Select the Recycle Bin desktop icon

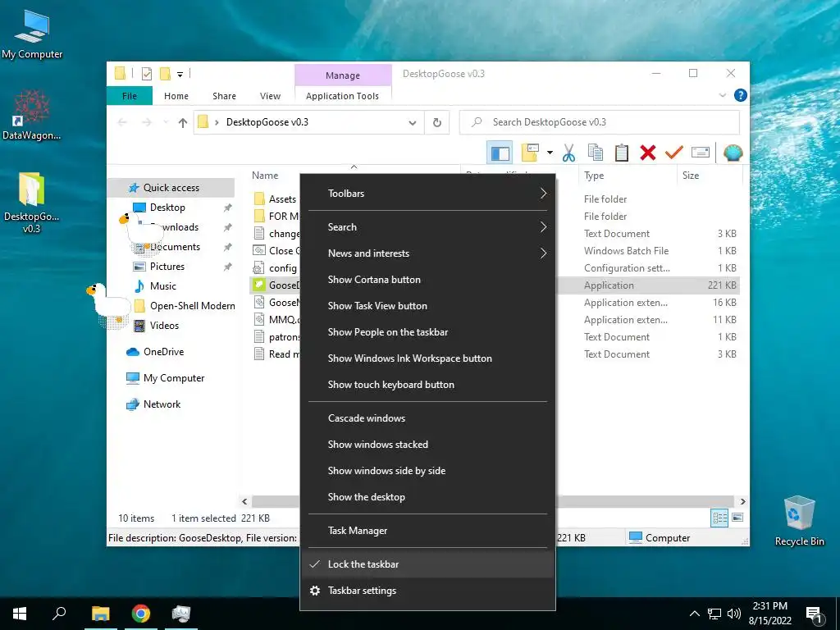click(799, 521)
